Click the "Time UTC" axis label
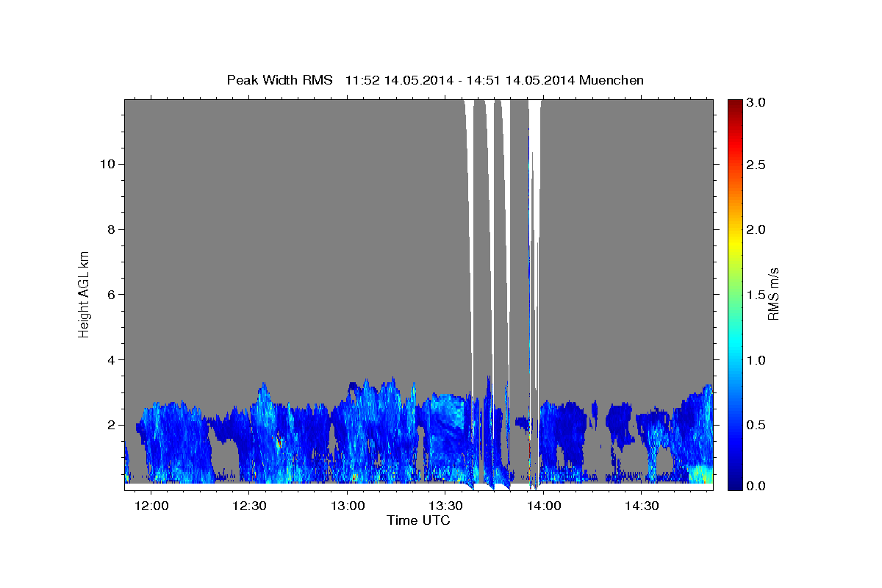The width and height of the screenshot is (882, 588). coord(418,520)
